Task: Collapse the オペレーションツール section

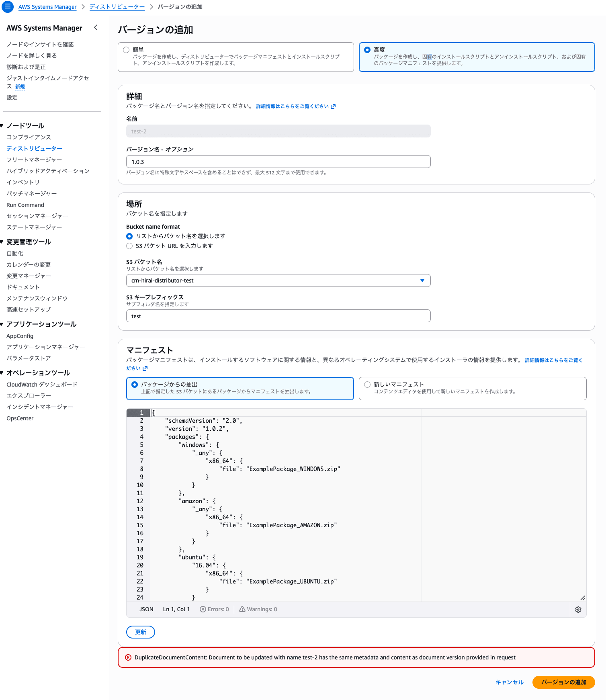Action: tap(2, 373)
